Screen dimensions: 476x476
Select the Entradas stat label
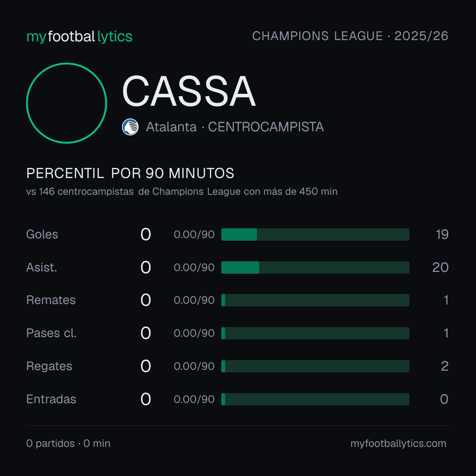[51, 399]
